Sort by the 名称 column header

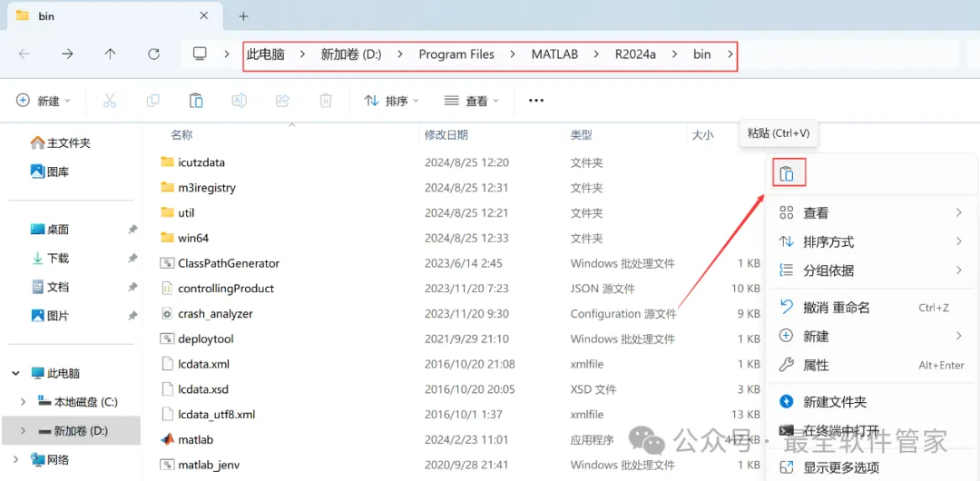pyautogui.click(x=181, y=134)
